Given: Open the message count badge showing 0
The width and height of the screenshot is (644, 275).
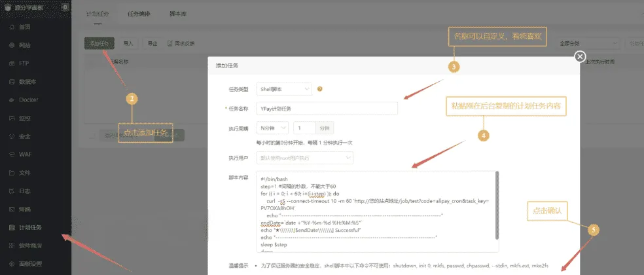Looking at the screenshot, I should 65,7.
